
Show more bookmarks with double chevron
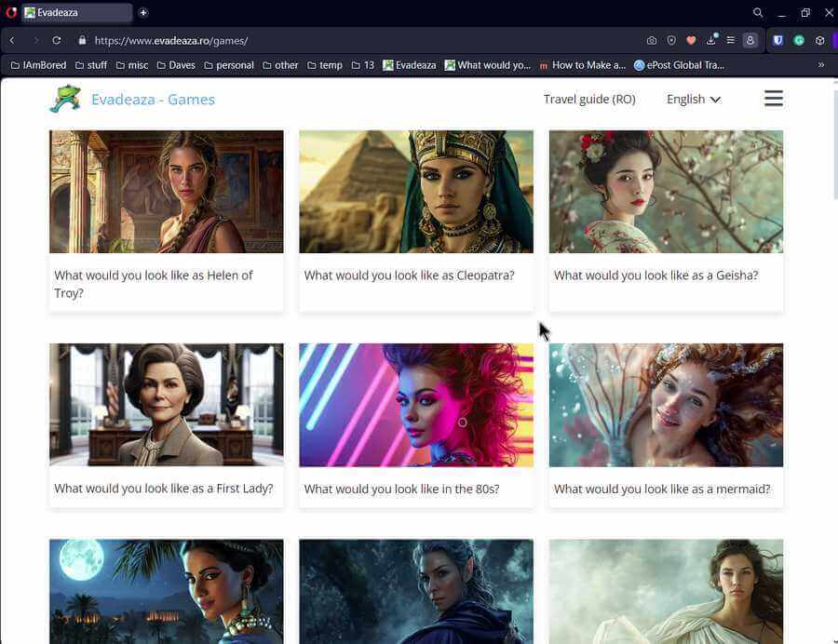[x=821, y=64]
